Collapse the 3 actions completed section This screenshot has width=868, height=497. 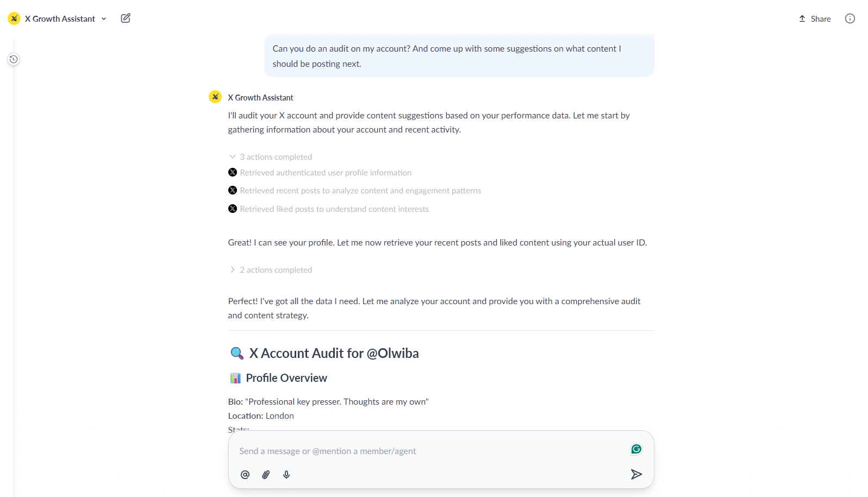[271, 157]
